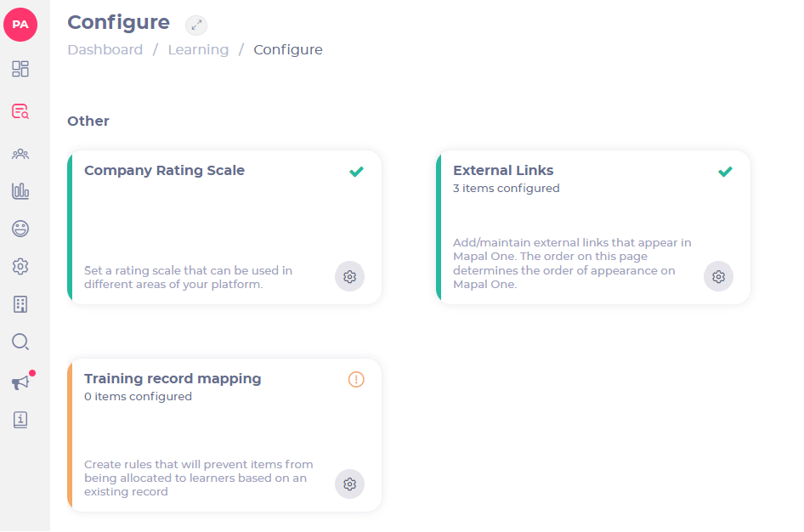Go to Learning breadcrumb link
Image resolution: width=804 pixels, height=532 pixels.
click(198, 49)
